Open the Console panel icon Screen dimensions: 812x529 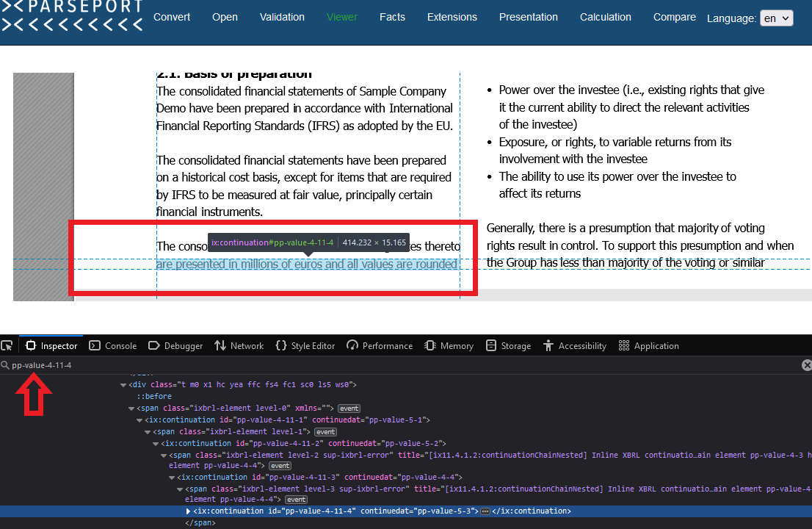(93, 345)
